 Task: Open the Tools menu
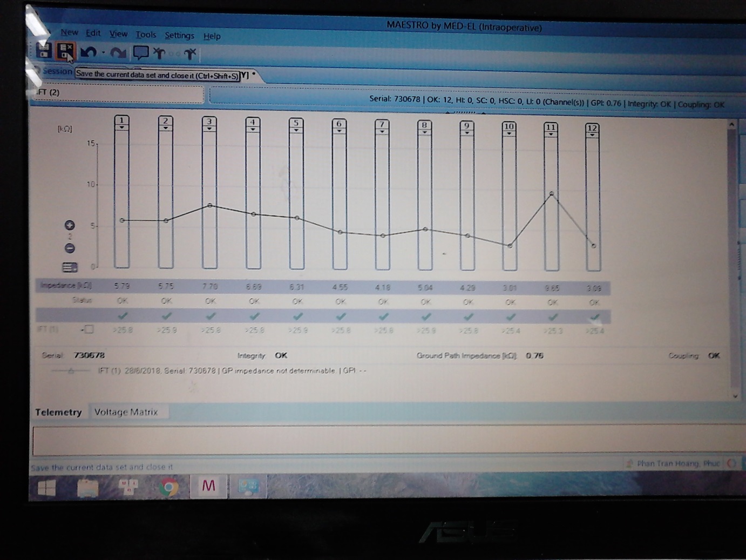click(x=146, y=35)
